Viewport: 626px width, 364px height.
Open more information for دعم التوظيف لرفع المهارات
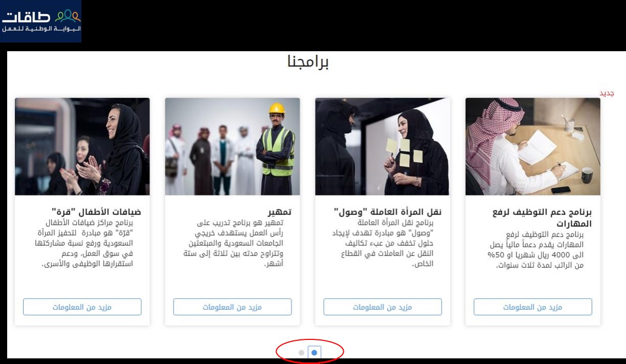click(x=533, y=307)
